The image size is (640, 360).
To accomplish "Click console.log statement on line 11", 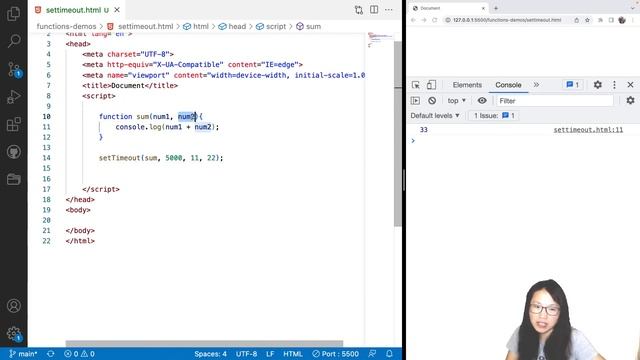I will pos(167,127).
